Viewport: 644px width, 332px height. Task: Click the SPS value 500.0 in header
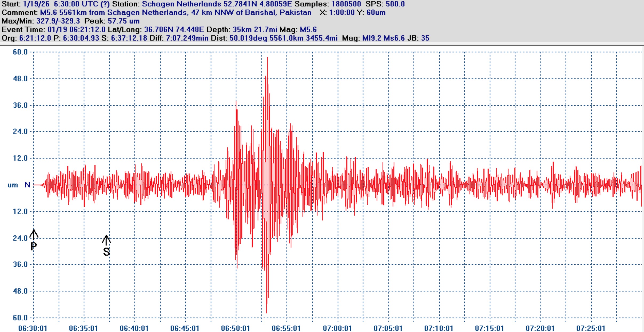(395, 4)
